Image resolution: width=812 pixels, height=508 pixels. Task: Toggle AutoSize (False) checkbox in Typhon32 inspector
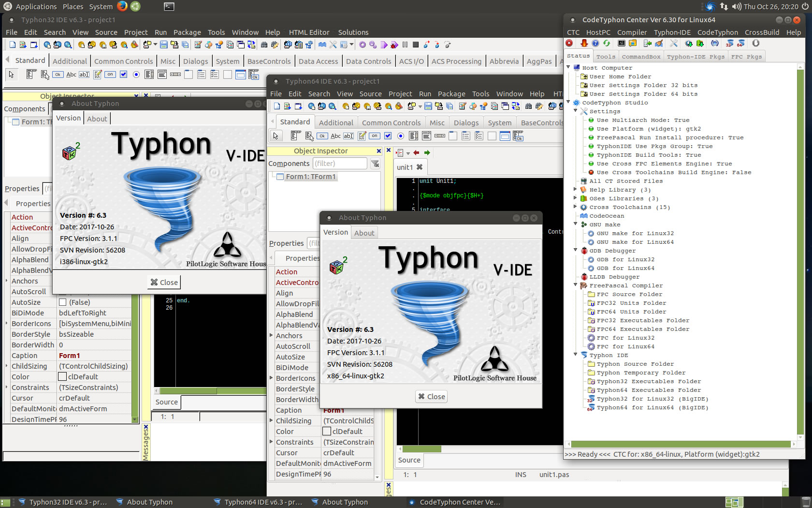click(62, 302)
